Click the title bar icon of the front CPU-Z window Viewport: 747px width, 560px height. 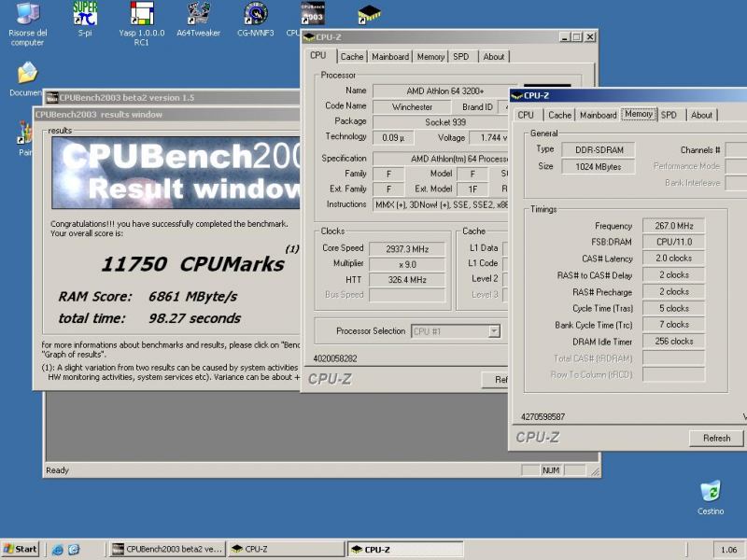coord(517,96)
